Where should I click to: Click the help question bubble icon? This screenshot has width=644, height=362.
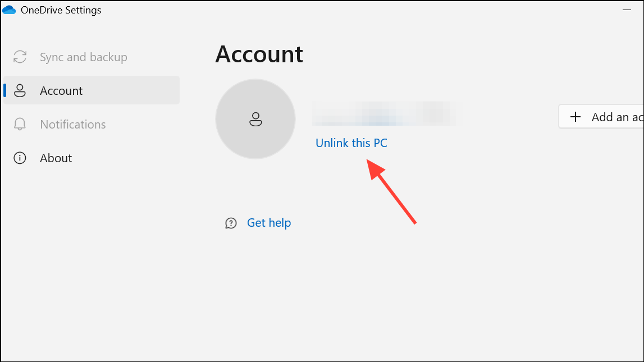coord(231,223)
